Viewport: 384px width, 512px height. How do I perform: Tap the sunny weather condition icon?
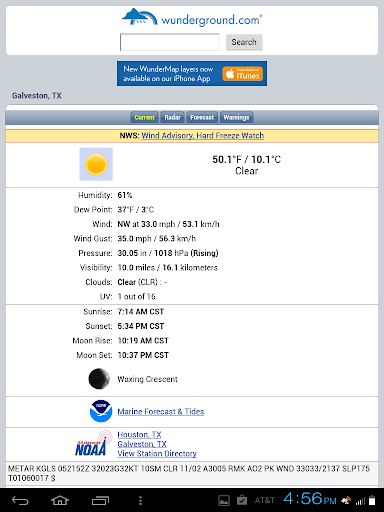tap(96, 164)
